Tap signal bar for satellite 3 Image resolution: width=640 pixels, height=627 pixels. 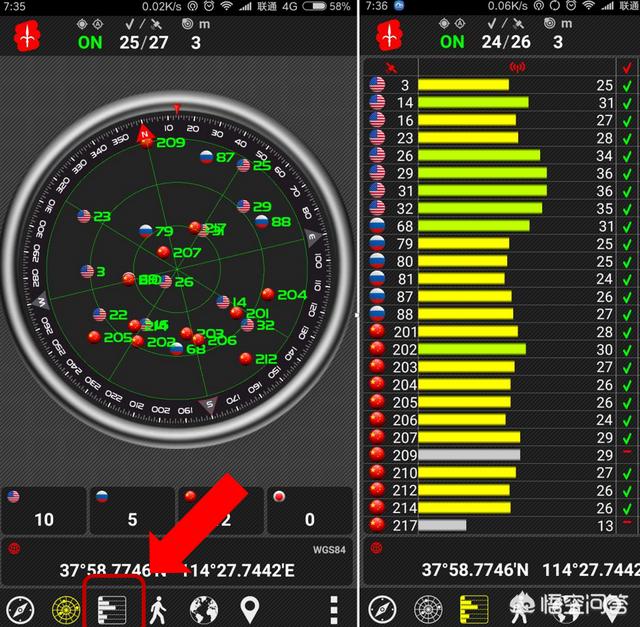(x=463, y=85)
